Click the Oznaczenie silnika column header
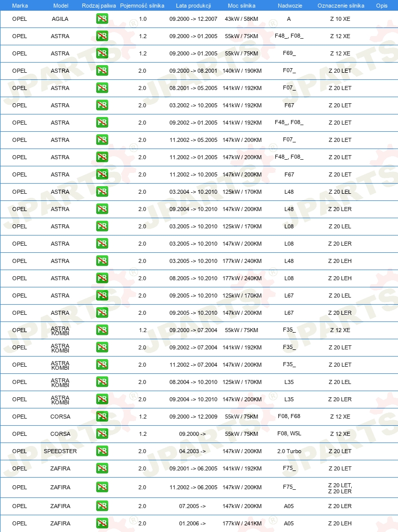Screen dimensions: 398x532 point(340,6)
